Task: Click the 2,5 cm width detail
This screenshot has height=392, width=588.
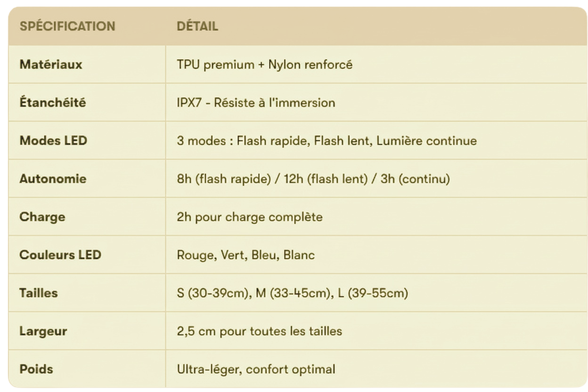Action: pyautogui.click(x=259, y=331)
